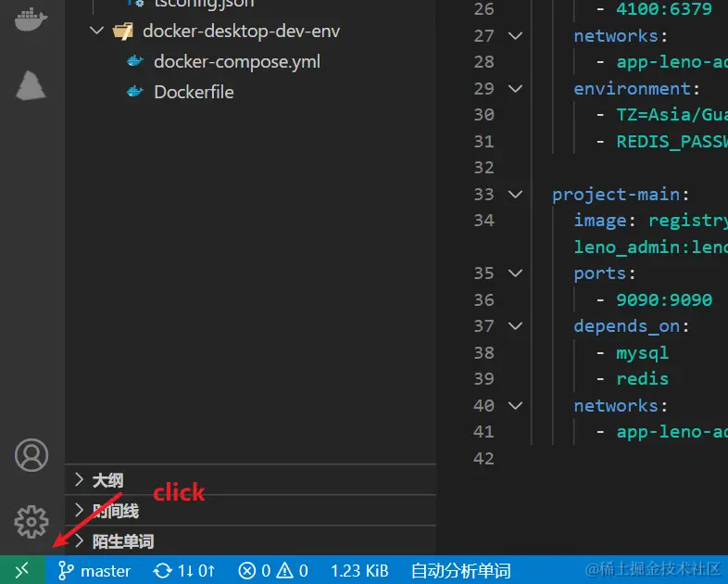
Task: Click the mysql dependency entry
Action: 642,353
